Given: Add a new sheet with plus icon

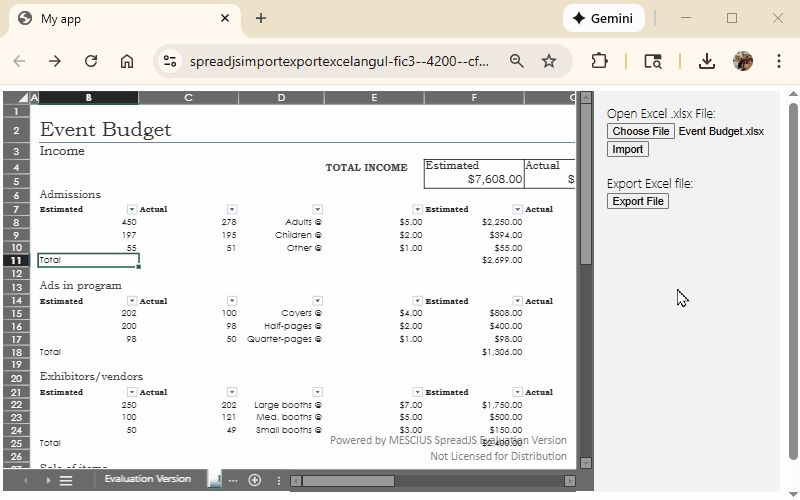Looking at the screenshot, I should coord(255,480).
